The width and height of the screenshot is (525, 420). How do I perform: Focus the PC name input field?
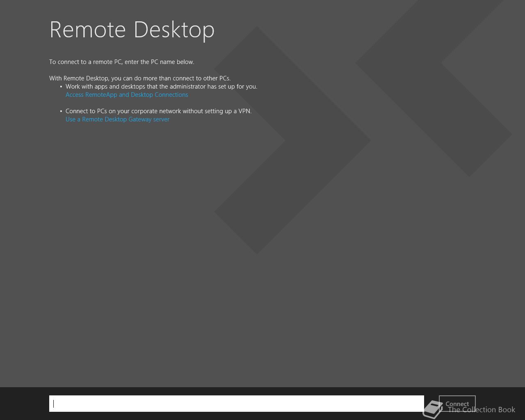tap(236, 404)
